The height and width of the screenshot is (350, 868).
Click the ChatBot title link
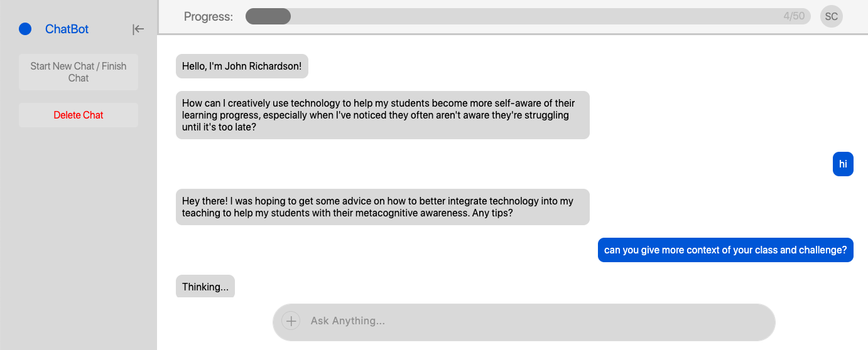[x=67, y=29]
